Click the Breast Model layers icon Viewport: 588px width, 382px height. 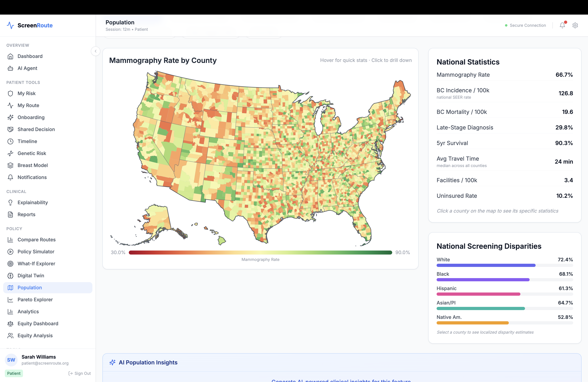pyautogui.click(x=10, y=165)
